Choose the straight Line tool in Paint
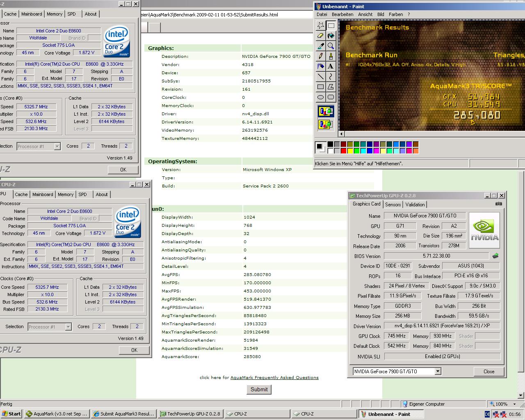This screenshot has width=525, height=420. [x=321, y=76]
